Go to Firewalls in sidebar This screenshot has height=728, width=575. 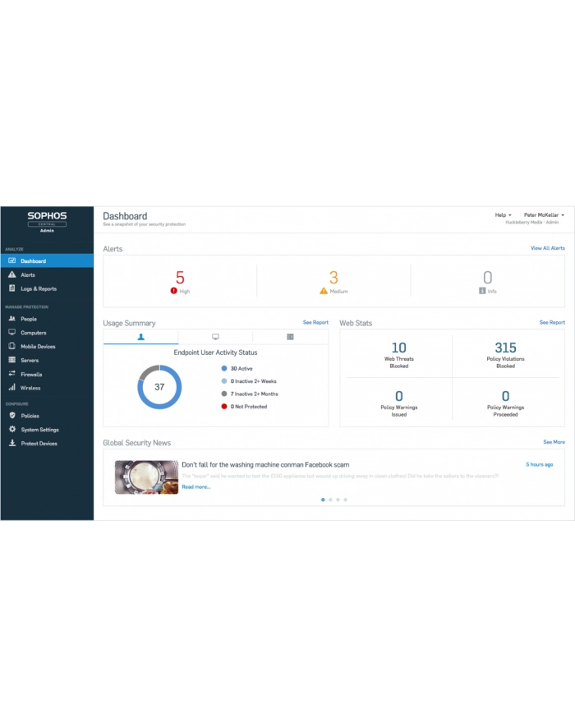(47, 374)
